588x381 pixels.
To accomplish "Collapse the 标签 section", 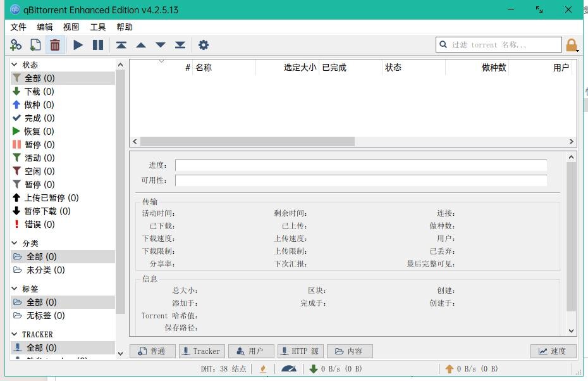I will [15, 289].
